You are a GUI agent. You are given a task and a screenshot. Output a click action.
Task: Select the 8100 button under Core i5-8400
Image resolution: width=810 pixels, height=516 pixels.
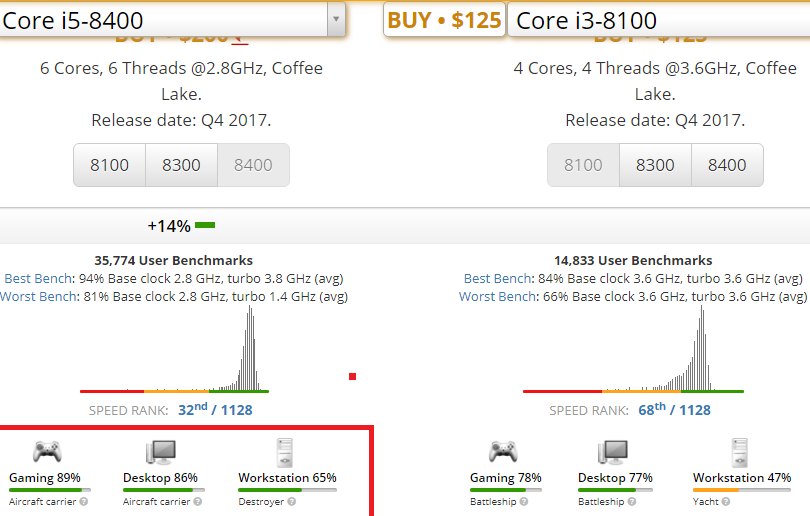click(110, 165)
